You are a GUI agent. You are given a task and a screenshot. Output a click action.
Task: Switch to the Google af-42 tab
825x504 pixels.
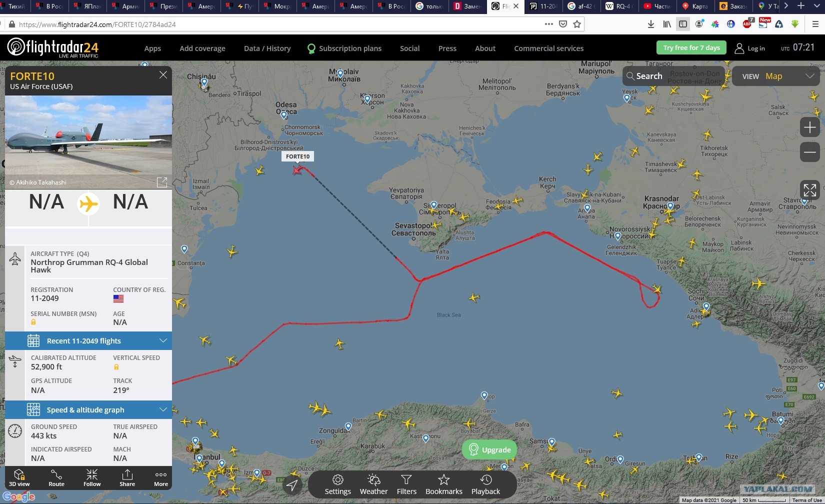[580, 6]
